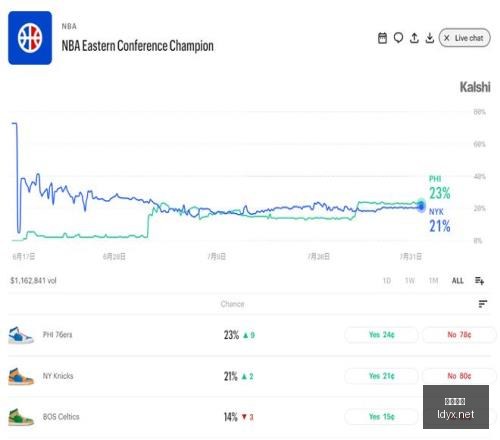Viewport: 500px width, 440px height.
Task: Click the NBA basketball logo
Action: (x=30, y=38)
